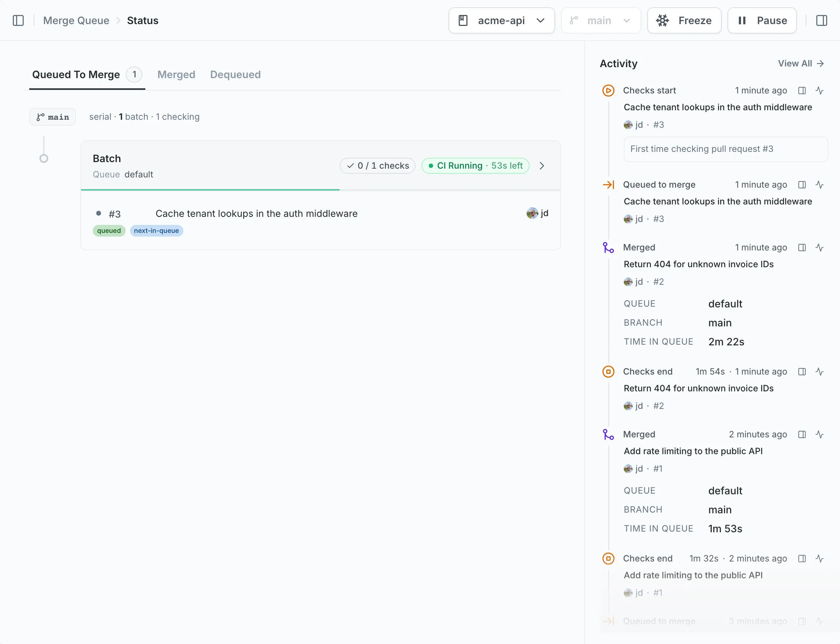Click the CI Running status badge
This screenshot has height=644, width=840.
[x=476, y=166]
